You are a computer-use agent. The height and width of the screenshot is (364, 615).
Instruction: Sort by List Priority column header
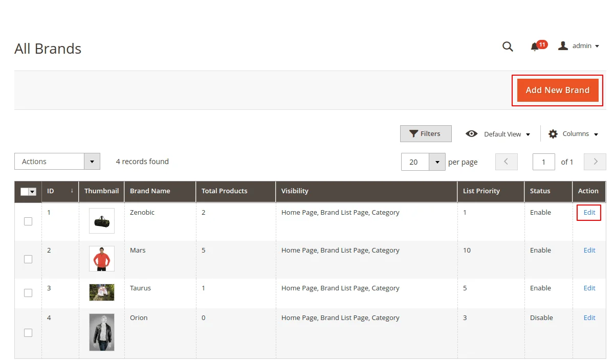point(481,191)
